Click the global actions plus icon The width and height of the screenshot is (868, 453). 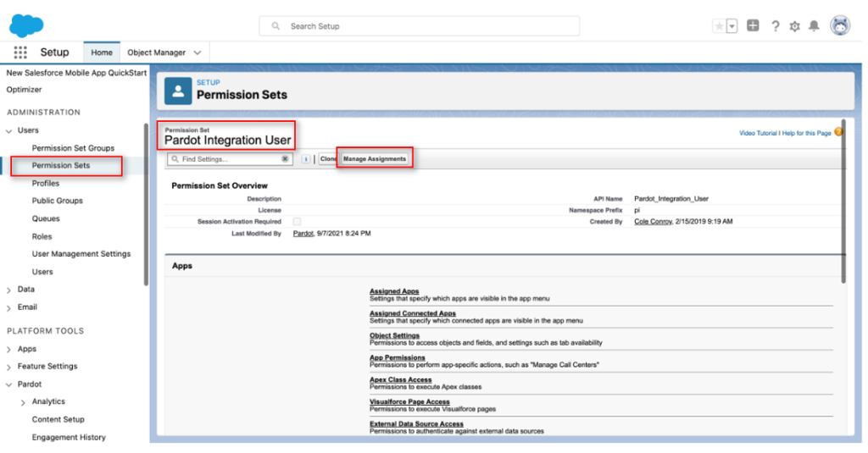point(753,25)
